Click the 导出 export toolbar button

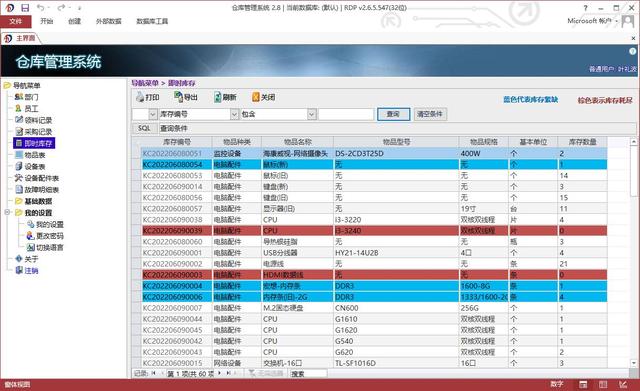point(186,97)
